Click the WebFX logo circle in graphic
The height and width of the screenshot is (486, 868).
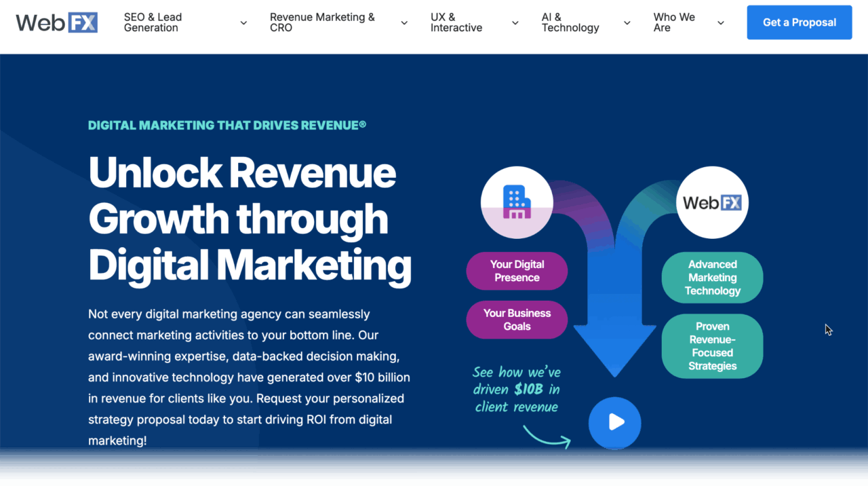[x=712, y=202]
